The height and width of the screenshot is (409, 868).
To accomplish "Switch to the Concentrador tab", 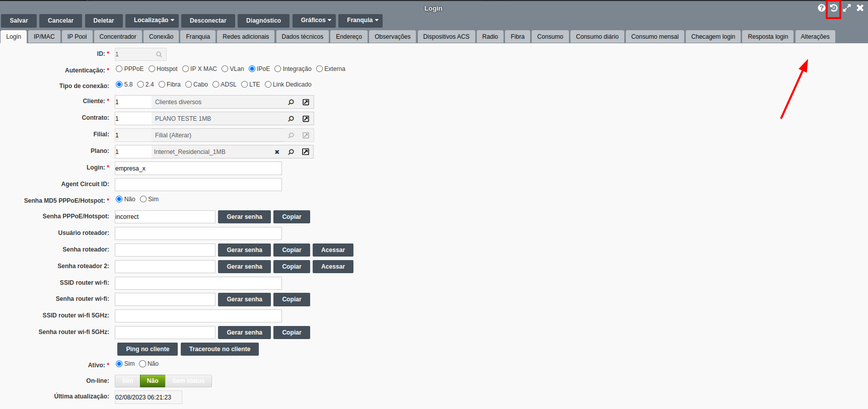I will pyautogui.click(x=118, y=37).
